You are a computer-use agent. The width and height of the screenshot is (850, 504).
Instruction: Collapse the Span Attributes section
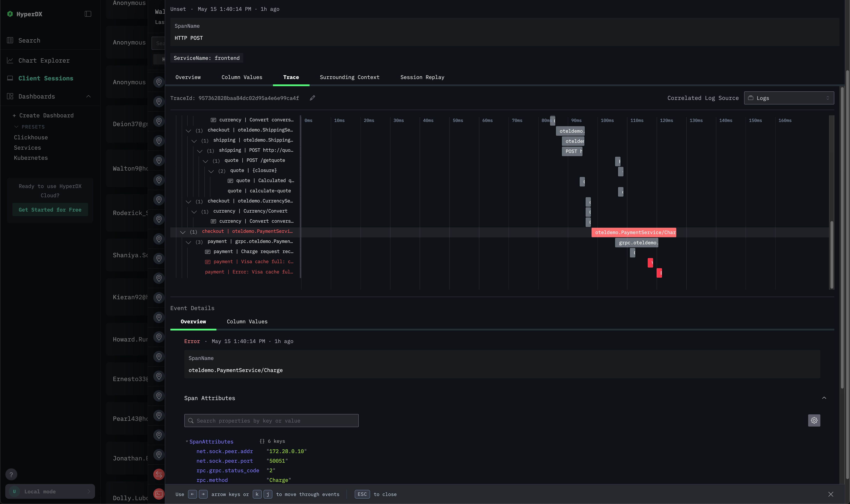pyautogui.click(x=823, y=398)
